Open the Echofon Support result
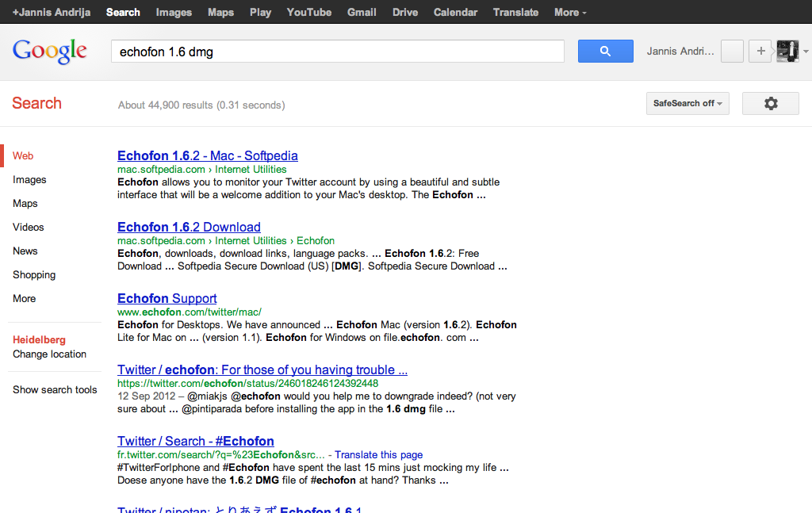The image size is (812, 513). [167, 299]
